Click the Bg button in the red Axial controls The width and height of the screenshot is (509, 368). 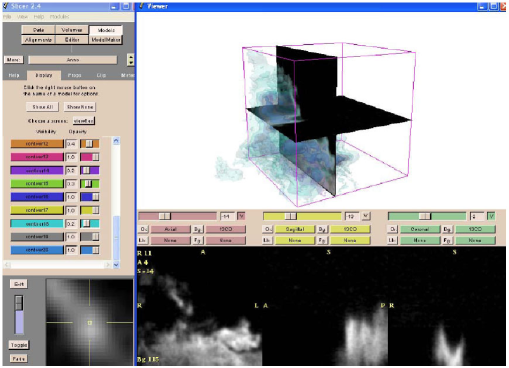(x=198, y=229)
